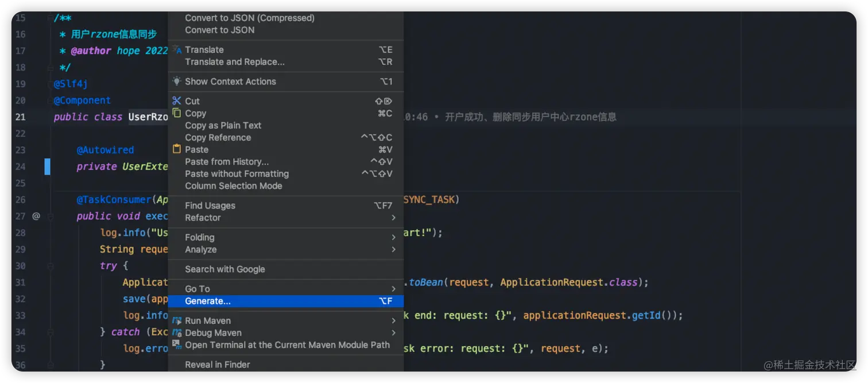Click ApplicationRequest.class on line 31

tap(569, 283)
